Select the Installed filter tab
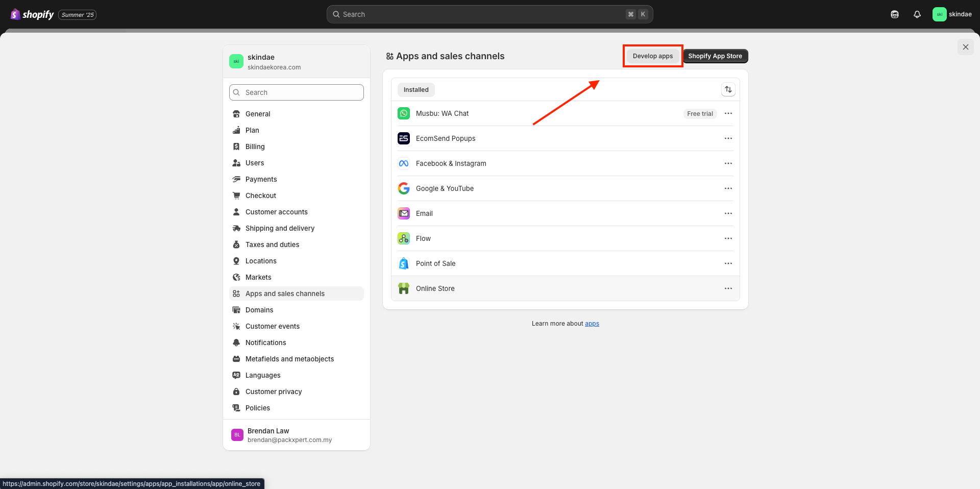 coord(416,90)
